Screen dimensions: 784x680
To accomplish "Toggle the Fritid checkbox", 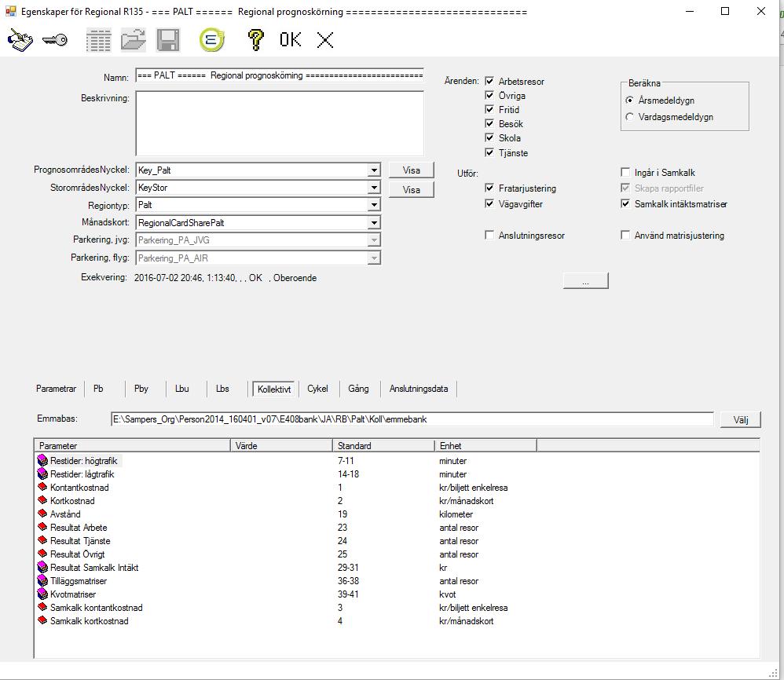I will [x=489, y=109].
